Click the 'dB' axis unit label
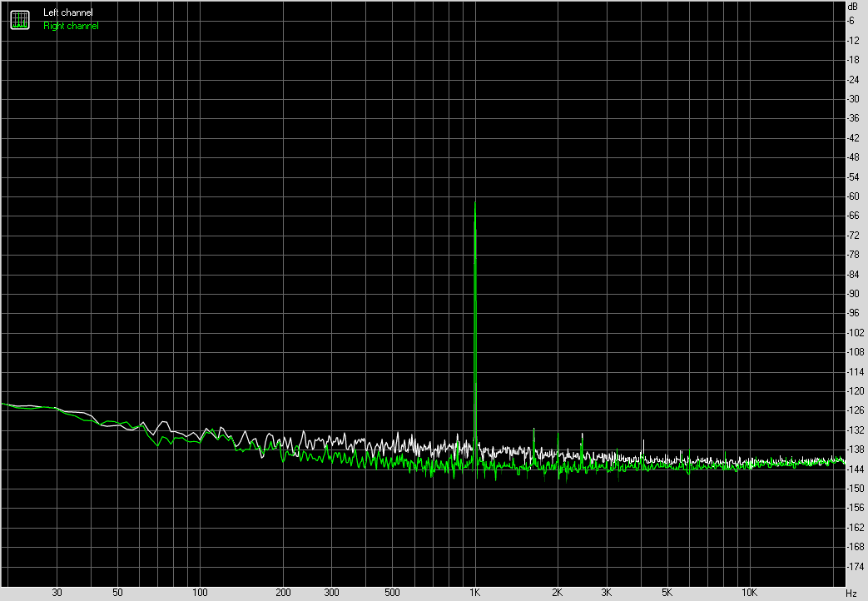868x601 pixels. coord(852,7)
